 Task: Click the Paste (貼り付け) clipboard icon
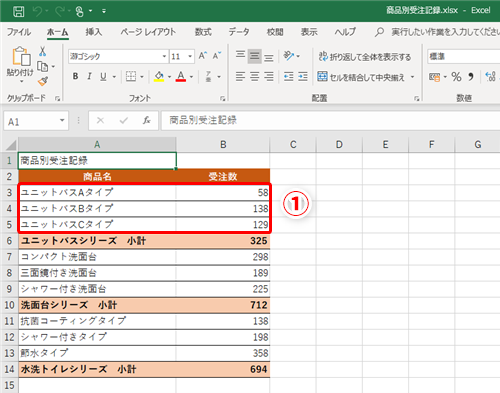point(21,56)
